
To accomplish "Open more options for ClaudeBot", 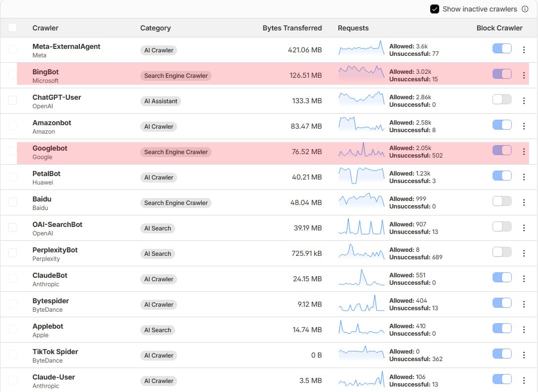I will (x=524, y=279).
